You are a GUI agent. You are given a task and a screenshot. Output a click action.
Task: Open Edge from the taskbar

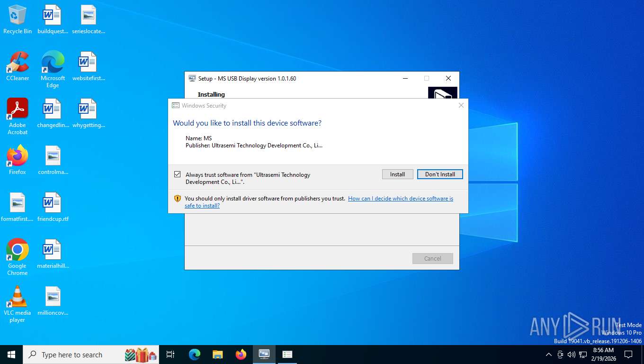coord(195,355)
